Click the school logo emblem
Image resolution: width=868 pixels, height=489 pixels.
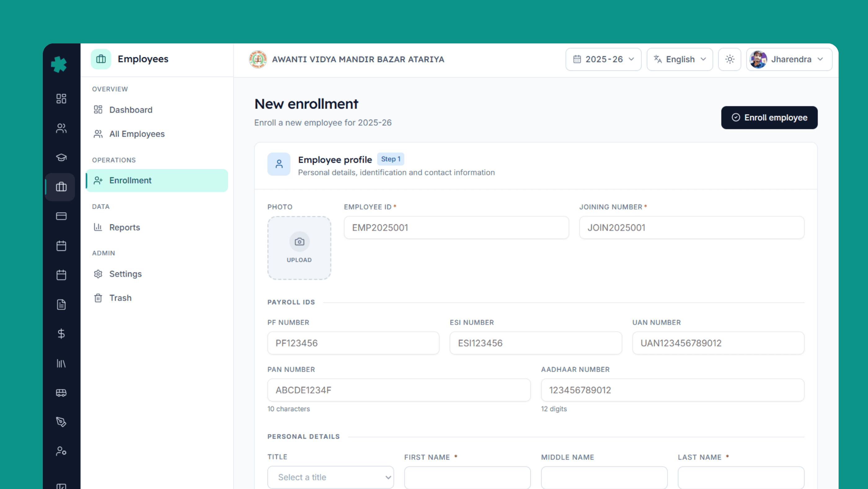258,59
